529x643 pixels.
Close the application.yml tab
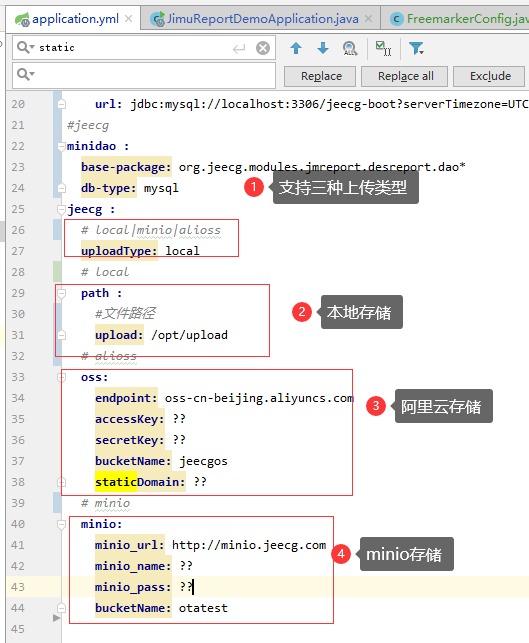coord(129,18)
